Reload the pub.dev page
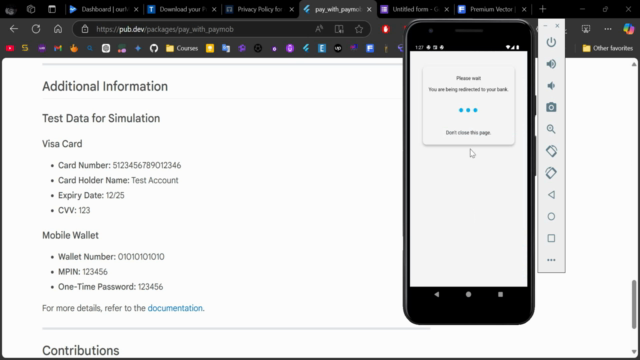Viewport: 640px width, 360px height. (36, 29)
